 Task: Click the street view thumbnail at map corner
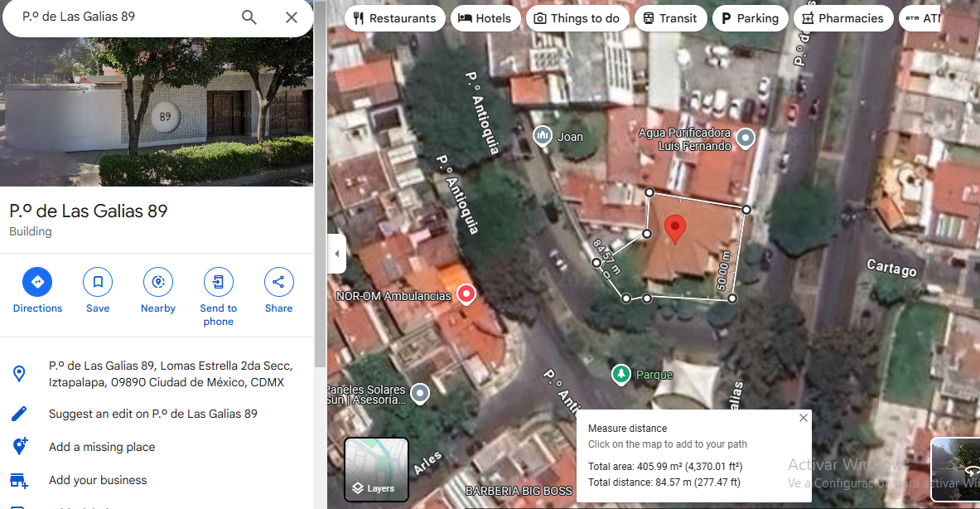coord(955,469)
